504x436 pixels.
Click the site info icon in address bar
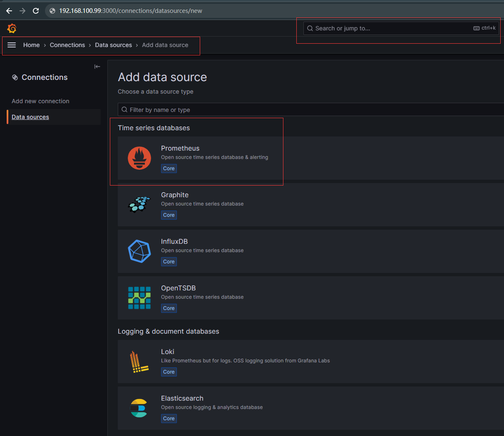[52, 11]
